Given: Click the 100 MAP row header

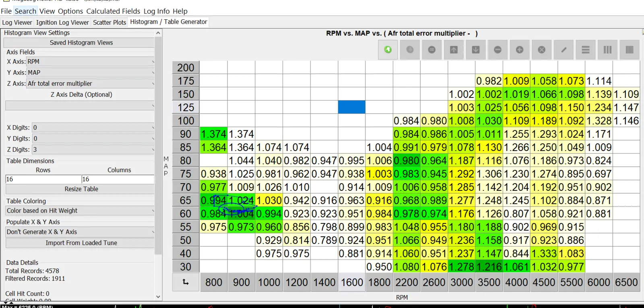Looking at the screenshot, I should [186, 120].
